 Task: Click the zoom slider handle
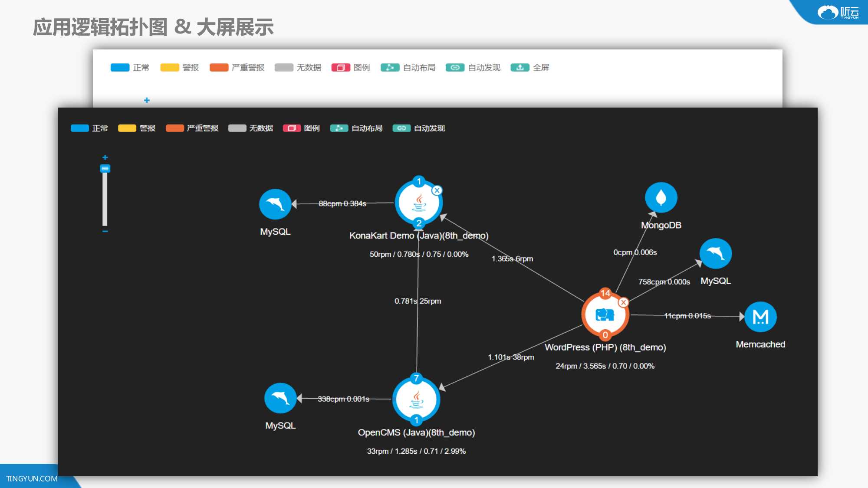click(105, 168)
